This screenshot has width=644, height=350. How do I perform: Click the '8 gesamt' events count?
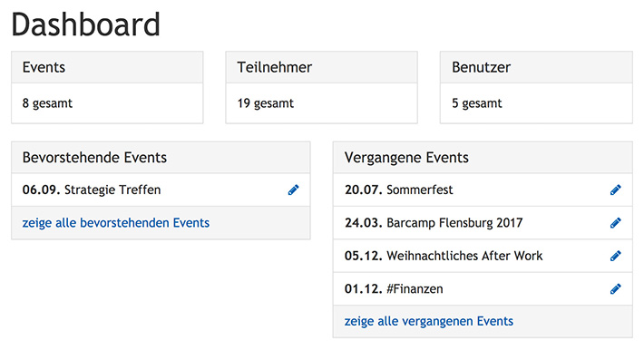[47, 103]
